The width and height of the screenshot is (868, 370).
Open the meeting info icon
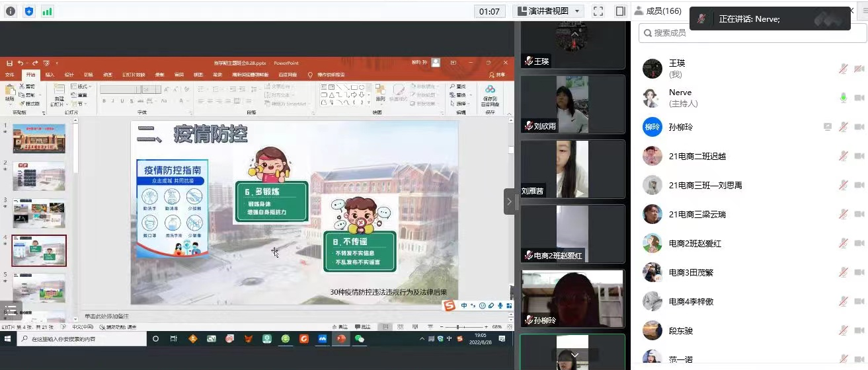pyautogui.click(x=10, y=11)
